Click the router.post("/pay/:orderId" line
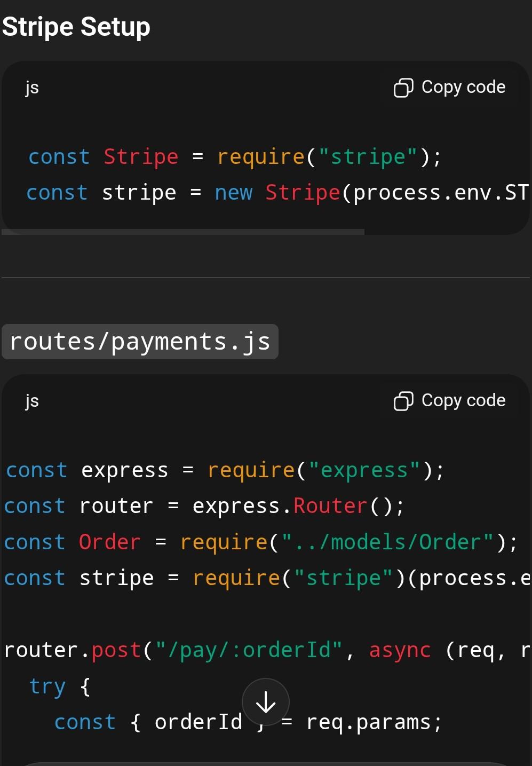 pos(267,650)
